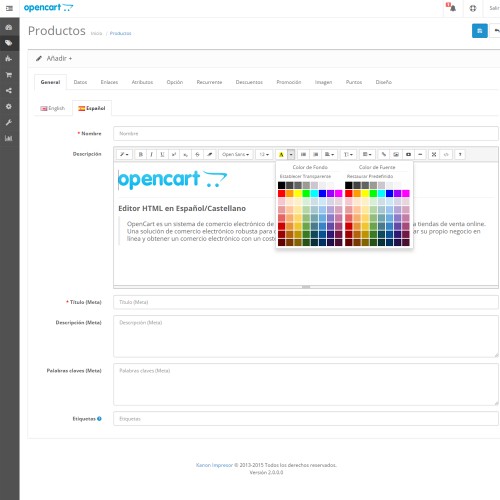Screen dimensions: 500x500
Task: Switch to the Imagen tab
Action: coord(323,82)
